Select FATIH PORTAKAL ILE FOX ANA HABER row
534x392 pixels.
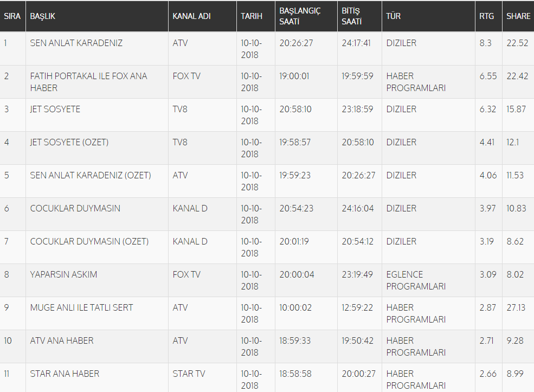[88, 82]
